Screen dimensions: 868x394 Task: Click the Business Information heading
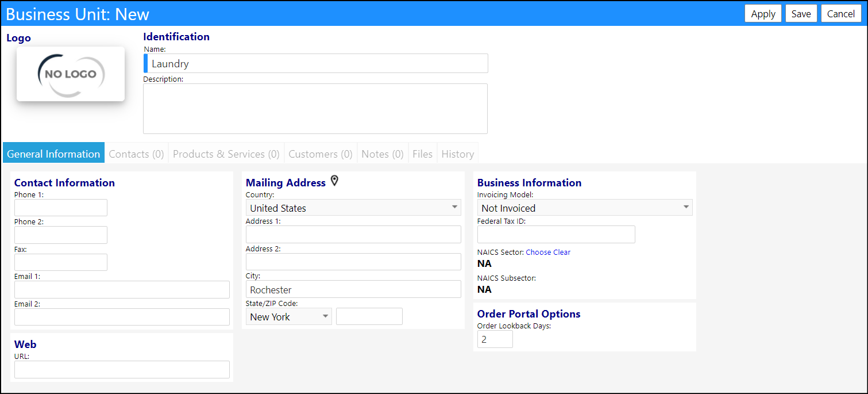tap(529, 182)
